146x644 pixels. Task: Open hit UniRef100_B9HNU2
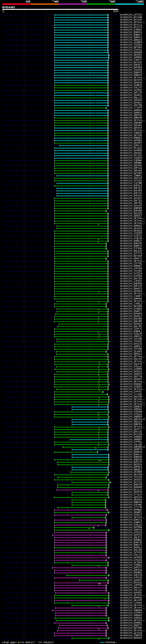coord(131,509)
